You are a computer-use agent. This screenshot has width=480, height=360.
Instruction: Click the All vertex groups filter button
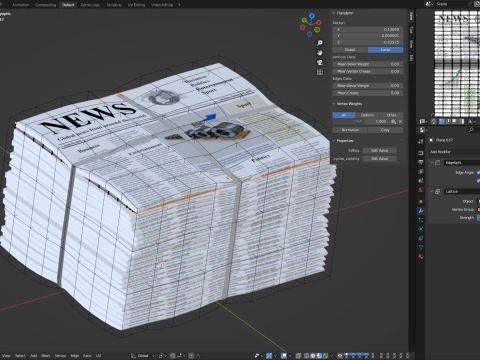[x=344, y=115]
